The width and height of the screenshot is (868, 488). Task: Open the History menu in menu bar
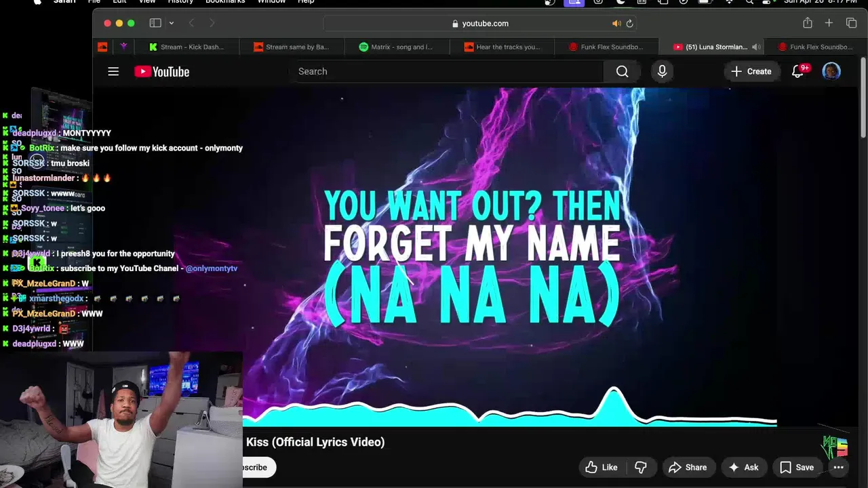180,1
